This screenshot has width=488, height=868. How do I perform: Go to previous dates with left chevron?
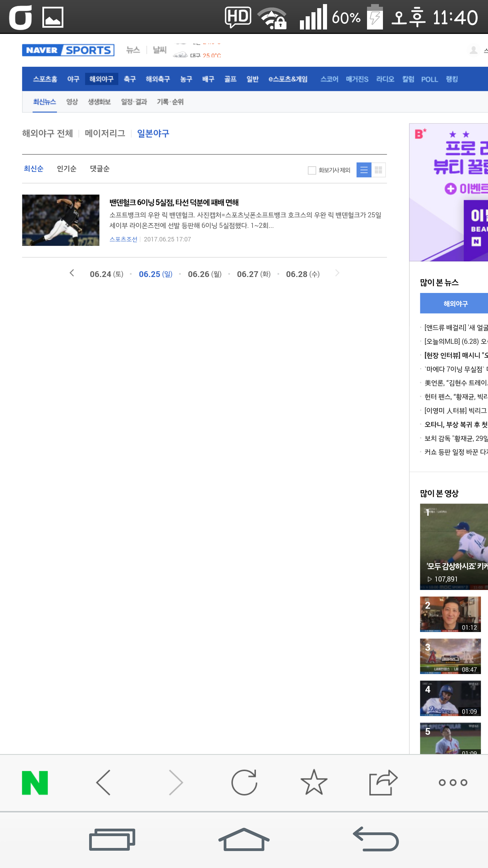[72, 273]
